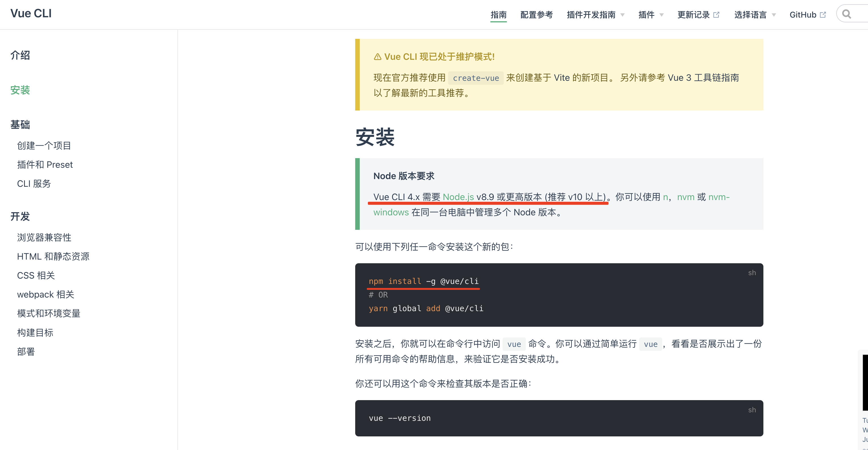Open webpack 相关 sidebar link

[x=45, y=294]
